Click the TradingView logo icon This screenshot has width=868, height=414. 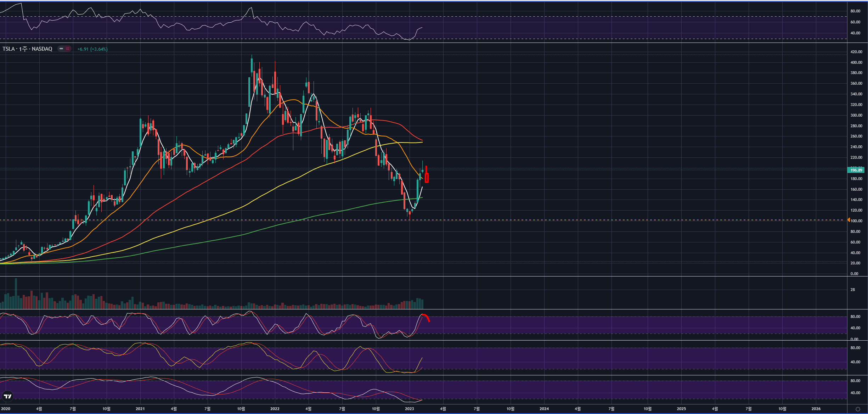click(x=7, y=396)
